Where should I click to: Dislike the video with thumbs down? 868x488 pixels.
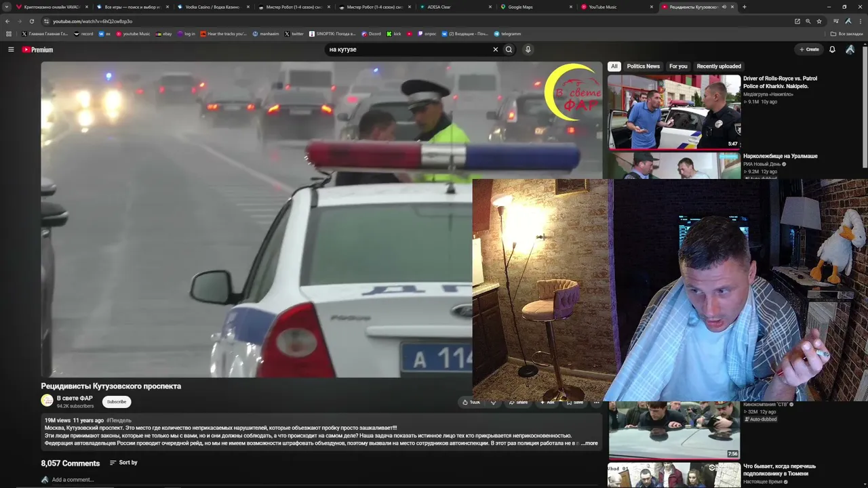[x=493, y=402]
